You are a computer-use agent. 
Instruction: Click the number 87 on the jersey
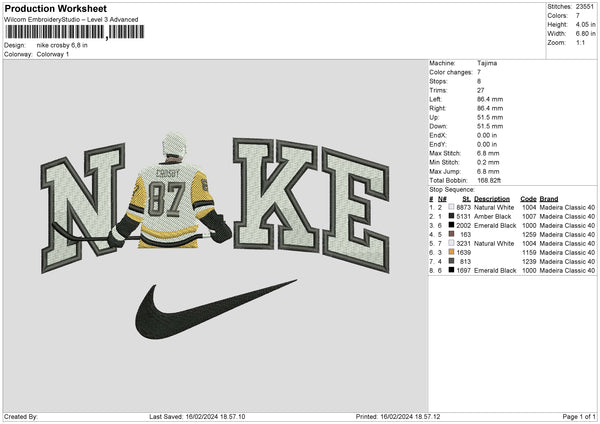(167, 198)
